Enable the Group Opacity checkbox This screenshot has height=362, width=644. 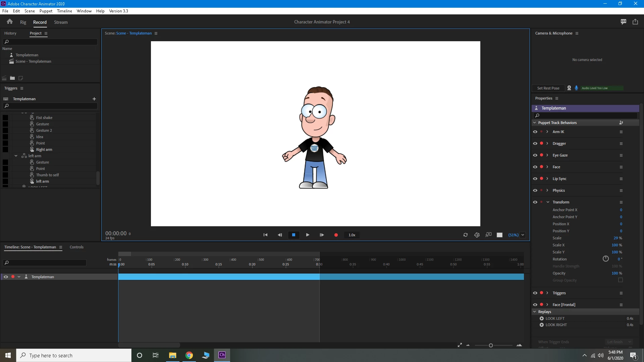[x=621, y=280]
